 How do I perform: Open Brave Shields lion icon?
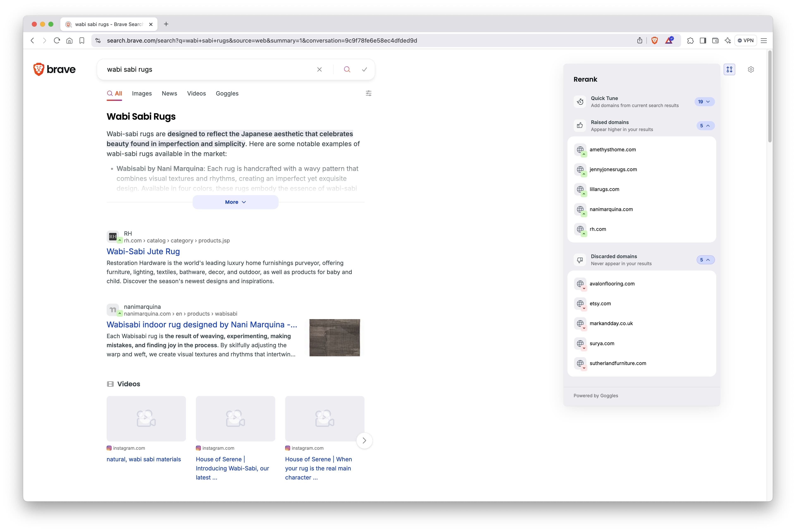coord(655,41)
